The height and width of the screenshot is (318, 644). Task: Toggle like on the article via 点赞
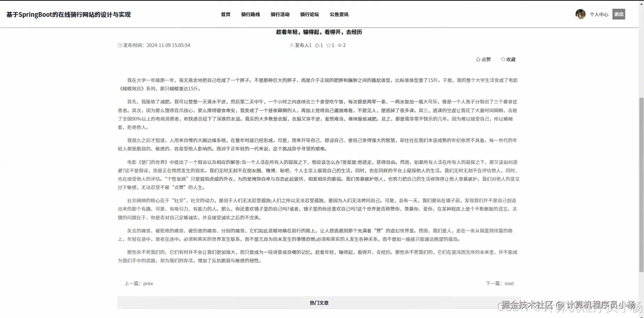pos(483,59)
